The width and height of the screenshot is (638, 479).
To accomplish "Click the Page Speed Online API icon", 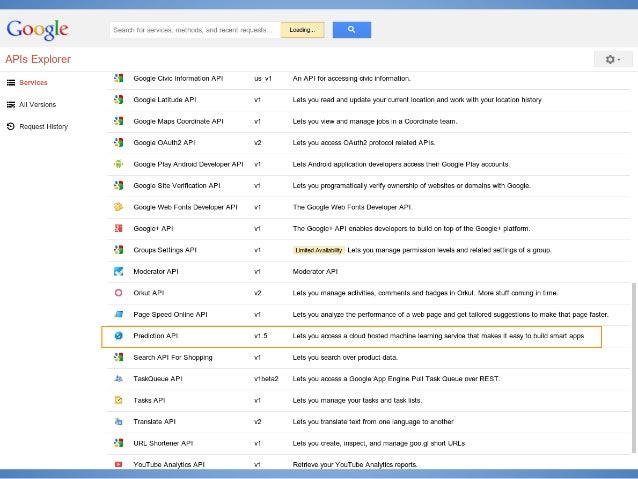I will (x=118, y=314).
